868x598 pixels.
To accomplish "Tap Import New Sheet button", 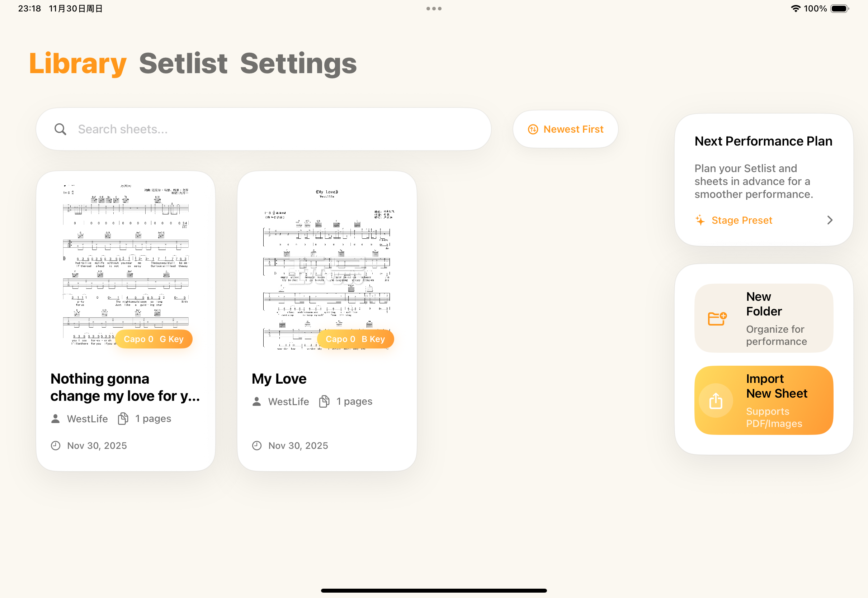I will pyautogui.click(x=763, y=400).
